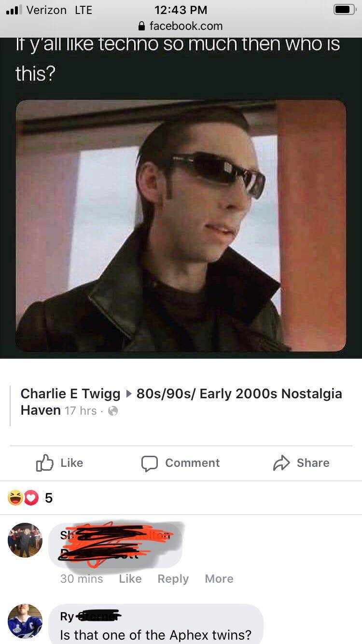Open the reactions count showing 5
Screen dimensions: 362x644
coord(48,498)
